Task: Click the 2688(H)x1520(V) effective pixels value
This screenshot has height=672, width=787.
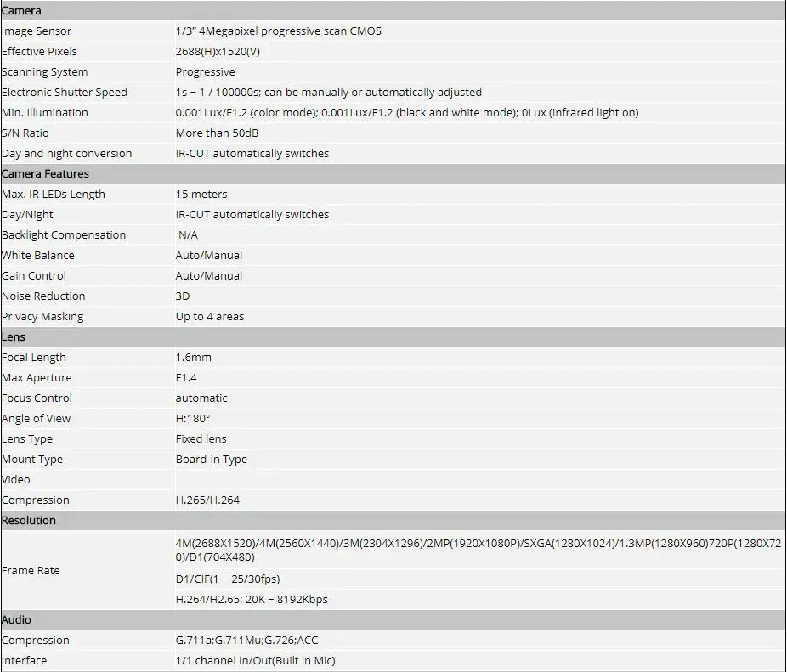Action: (218, 52)
